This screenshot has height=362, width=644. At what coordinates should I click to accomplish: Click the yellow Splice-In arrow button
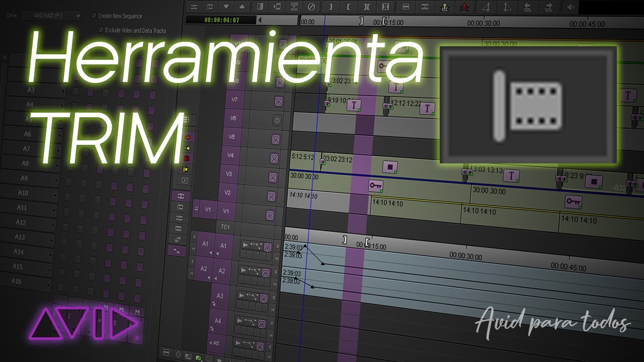(x=444, y=7)
